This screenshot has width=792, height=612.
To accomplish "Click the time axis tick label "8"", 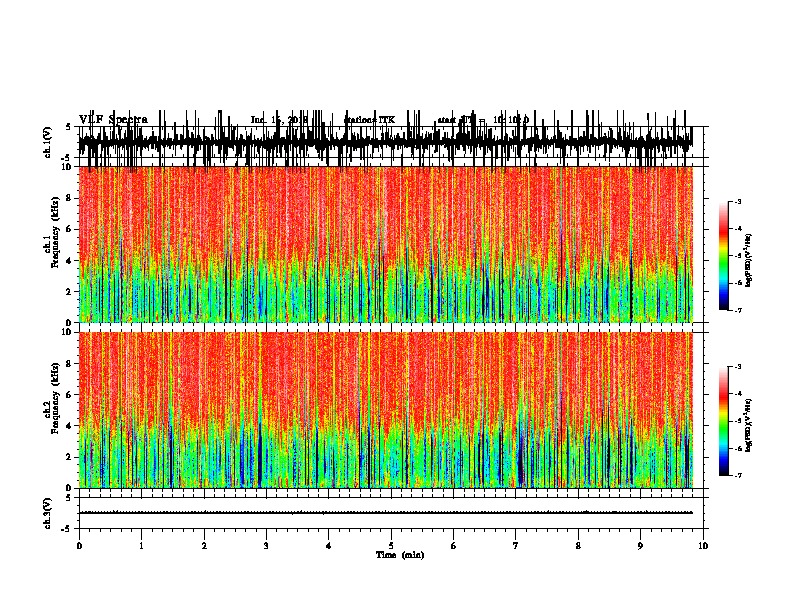I will point(578,546).
